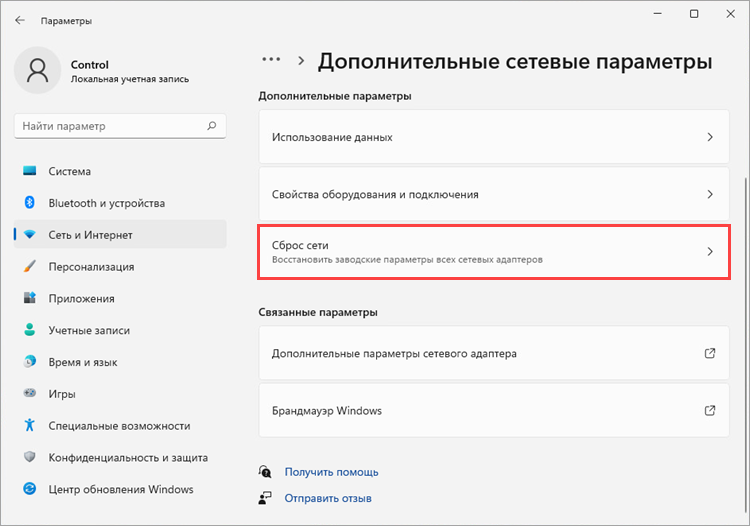750x526 pixels.
Task: Click the Игры gamepad icon
Action: [x=30, y=394]
